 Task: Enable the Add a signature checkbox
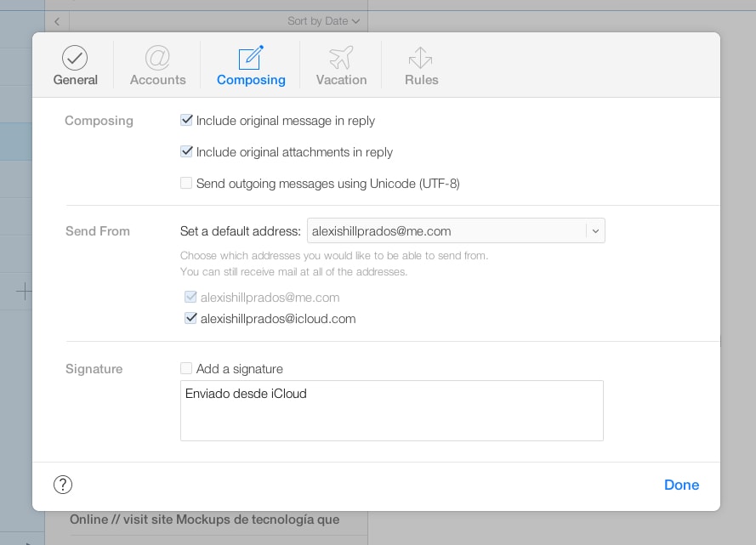[186, 369]
